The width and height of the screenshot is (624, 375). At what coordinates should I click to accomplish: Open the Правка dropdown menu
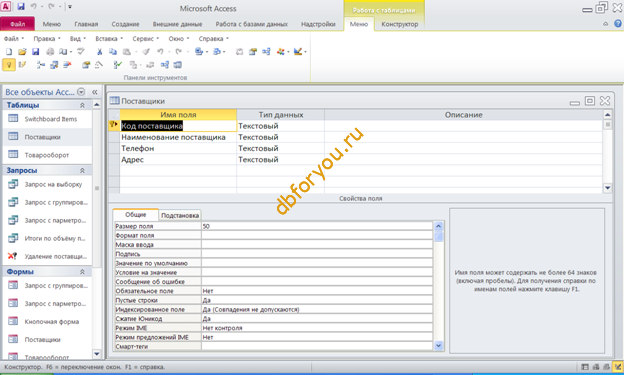[x=47, y=39]
